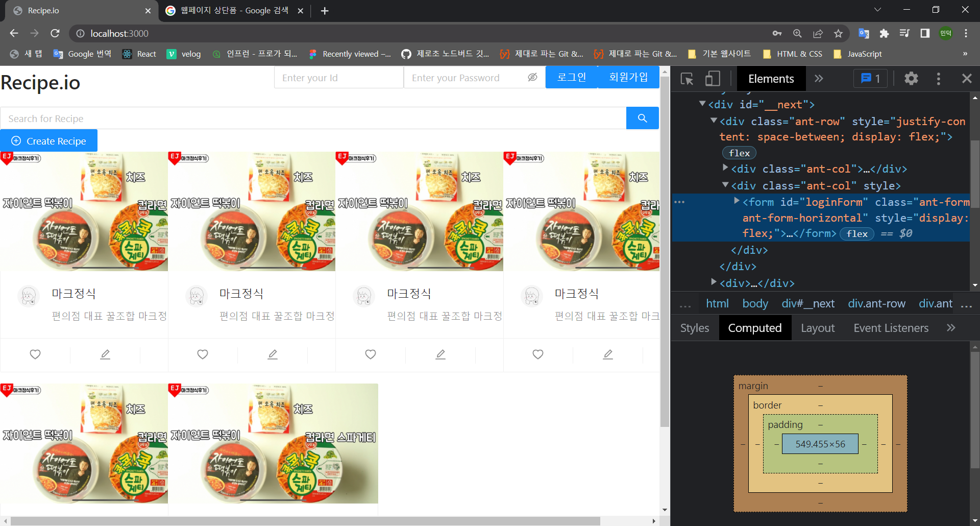Reload the page
The width and height of the screenshot is (980, 526).
[55, 33]
